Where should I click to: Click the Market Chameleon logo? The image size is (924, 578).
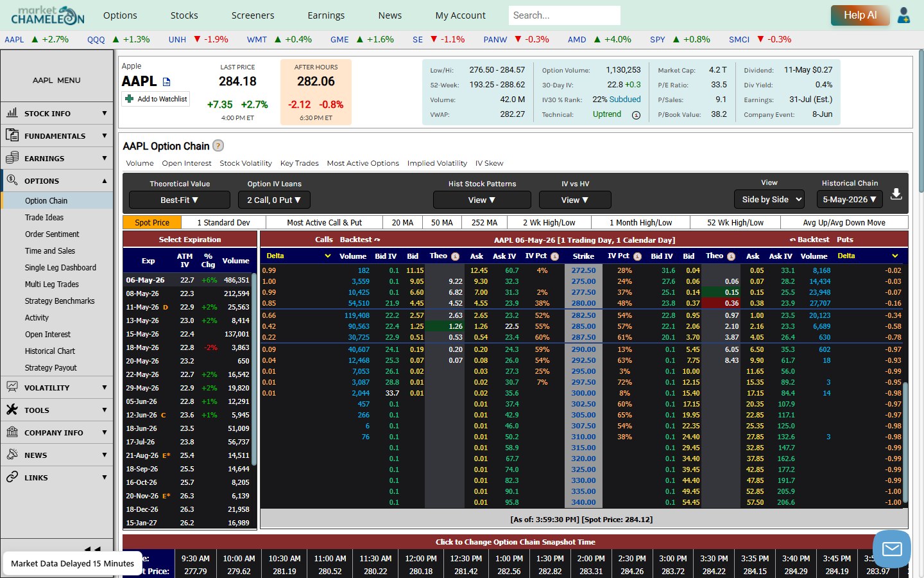pos(48,15)
